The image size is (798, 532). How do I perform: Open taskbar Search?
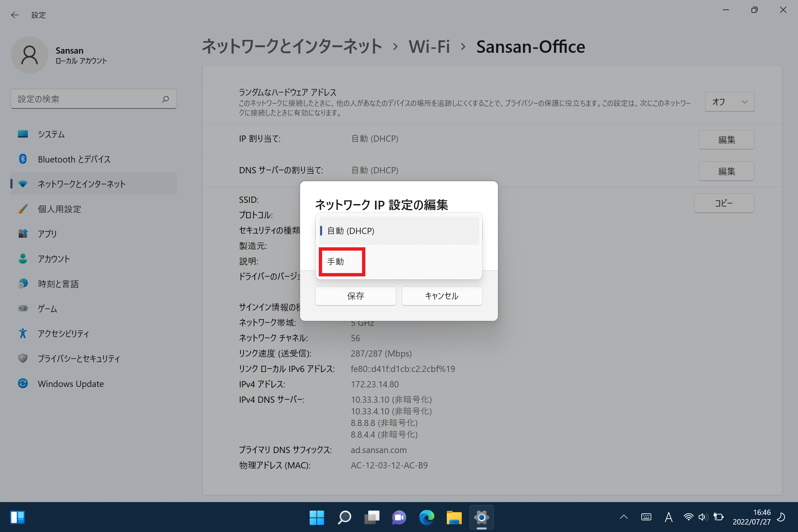[x=344, y=517]
